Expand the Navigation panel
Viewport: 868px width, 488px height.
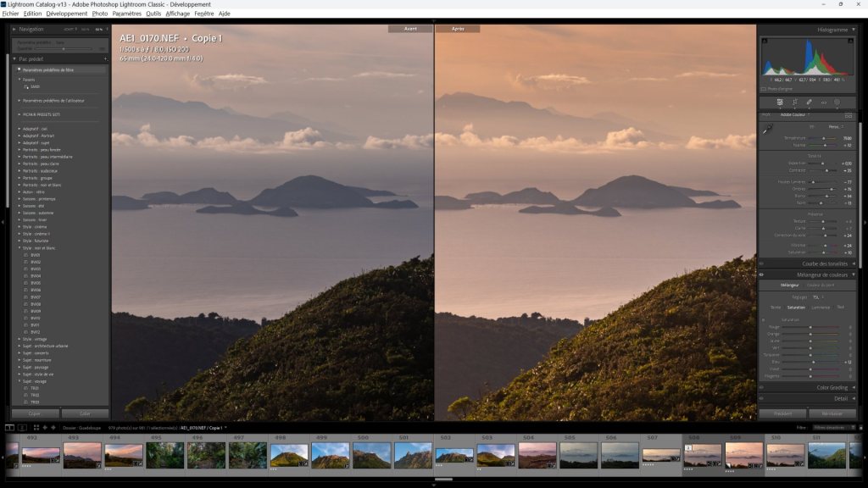[14, 29]
